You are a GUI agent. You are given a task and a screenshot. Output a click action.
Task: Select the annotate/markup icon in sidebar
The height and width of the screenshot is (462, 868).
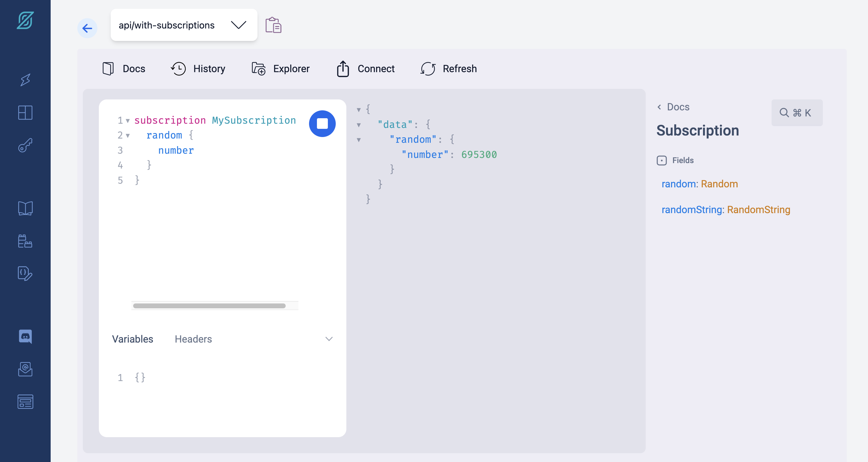(26, 273)
